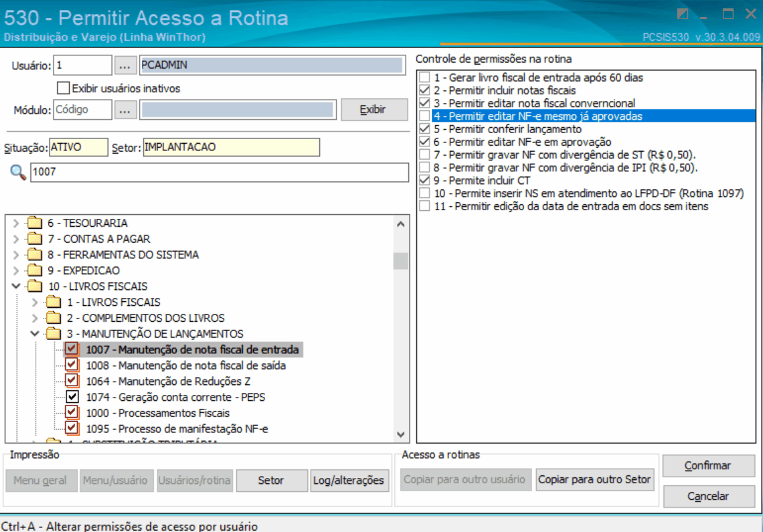Toggle Exibir usuários inativos checkbox
This screenshot has width=763, height=532.
(x=63, y=88)
